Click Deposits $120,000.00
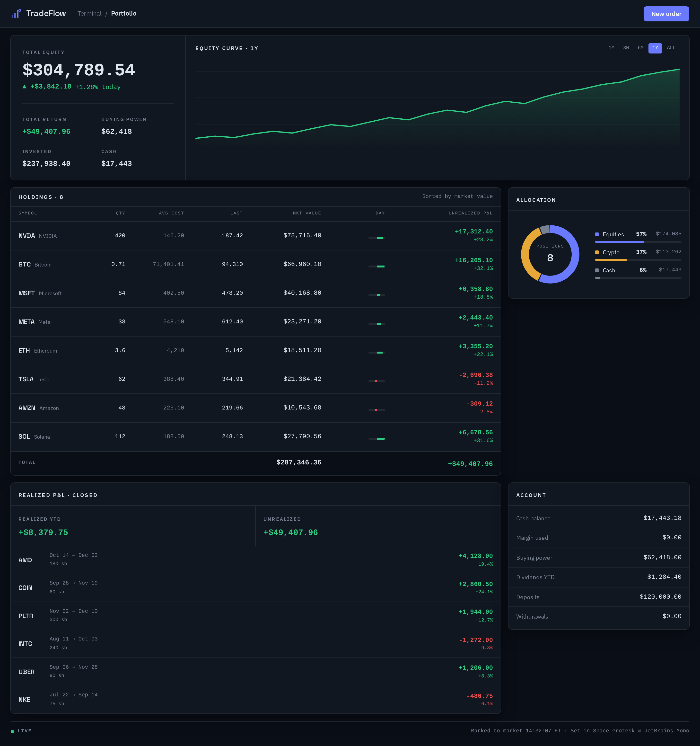The width and height of the screenshot is (700, 746). coord(661,597)
